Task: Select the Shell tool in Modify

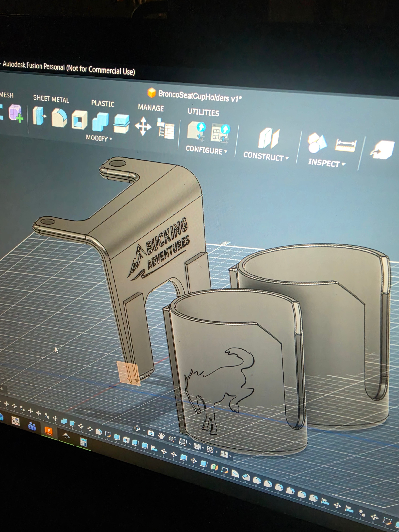Action: tap(79, 120)
